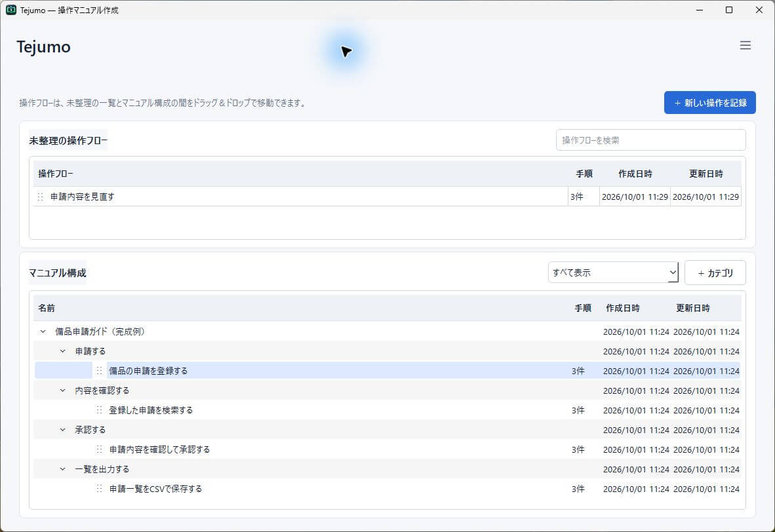Click the Tejumo heading logo text

click(x=43, y=47)
